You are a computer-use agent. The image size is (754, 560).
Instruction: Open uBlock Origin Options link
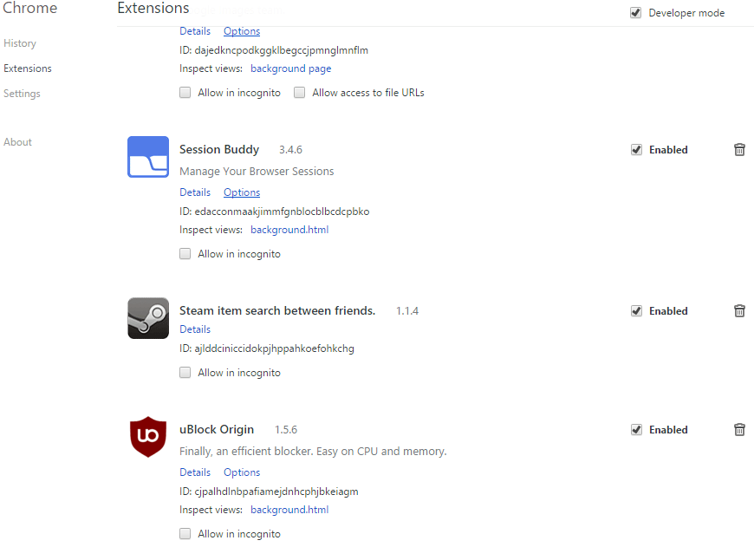click(x=242, y=472)
